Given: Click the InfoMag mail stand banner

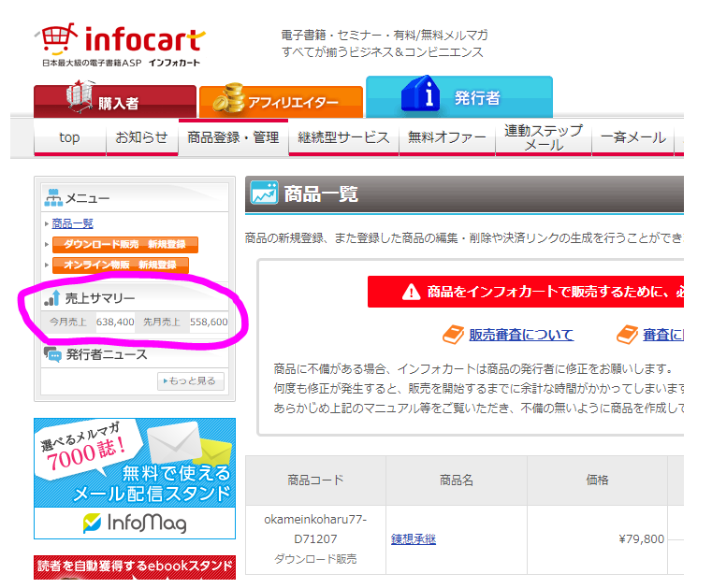Looking at the screenshot, I should 134,478.
